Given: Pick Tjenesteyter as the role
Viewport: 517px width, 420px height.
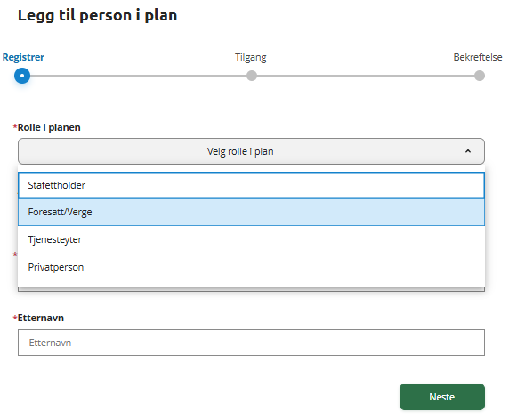Looking at the screenshot, I should [251, 239].
